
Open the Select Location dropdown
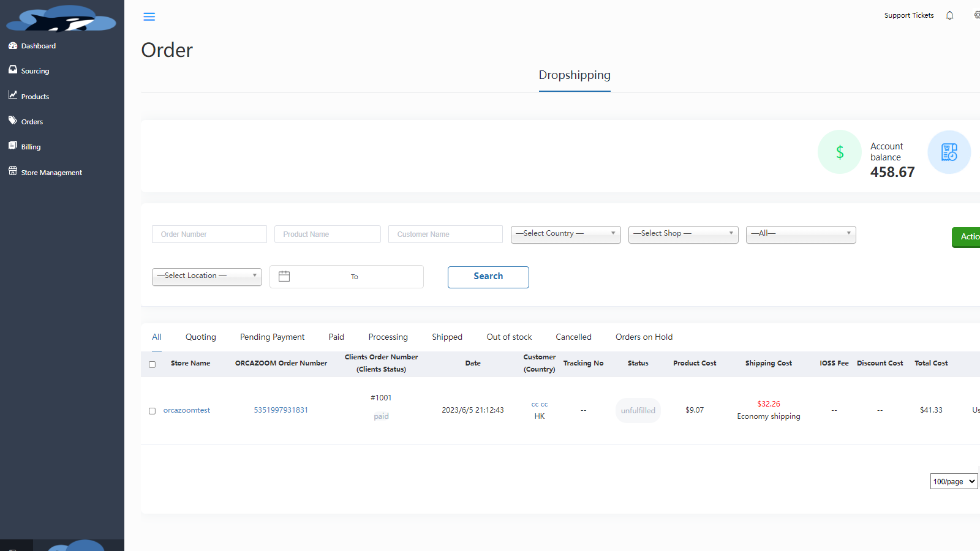tap(207, 277)
